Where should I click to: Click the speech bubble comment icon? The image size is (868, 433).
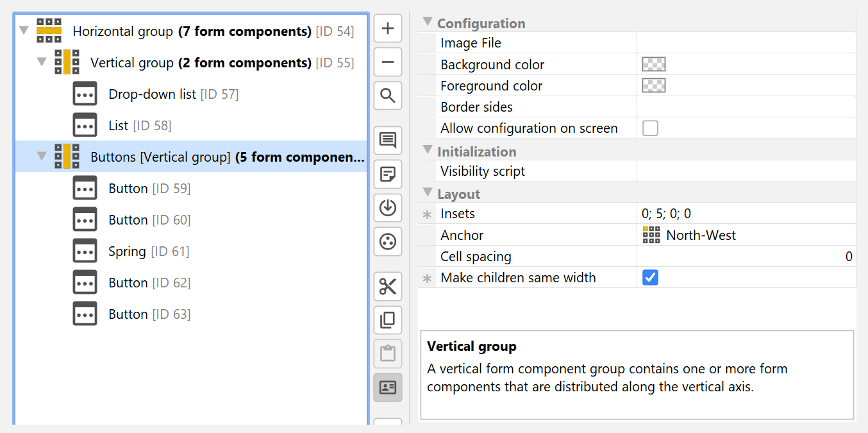pyautogui.click(x=388, y=140)
